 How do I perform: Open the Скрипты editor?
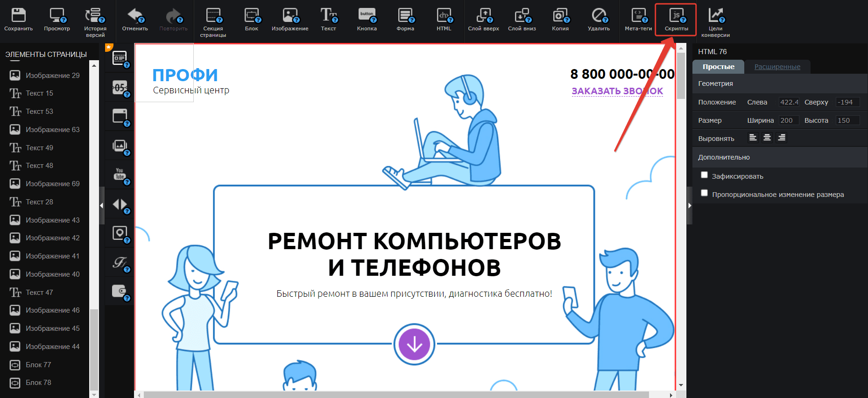tap(676, 20)
